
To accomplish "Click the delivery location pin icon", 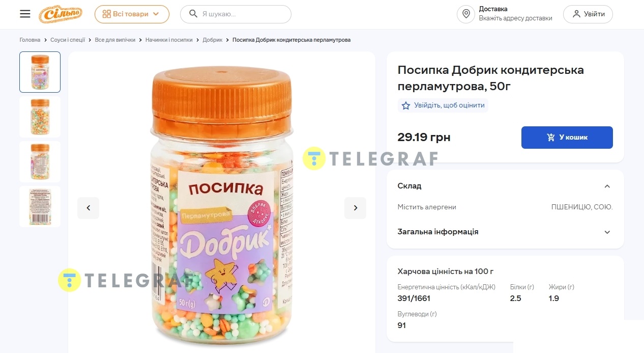I will pyautogui.click(x=465, y=14).
